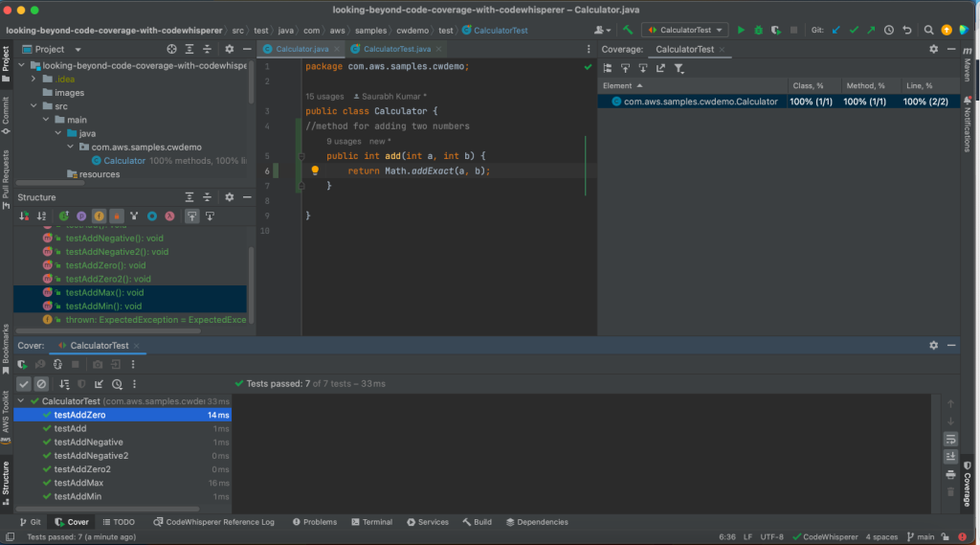The width and height of the screenshot is (980, 545).
Task: Click line 6 return statement in editor
Action: tap(419, 170)
